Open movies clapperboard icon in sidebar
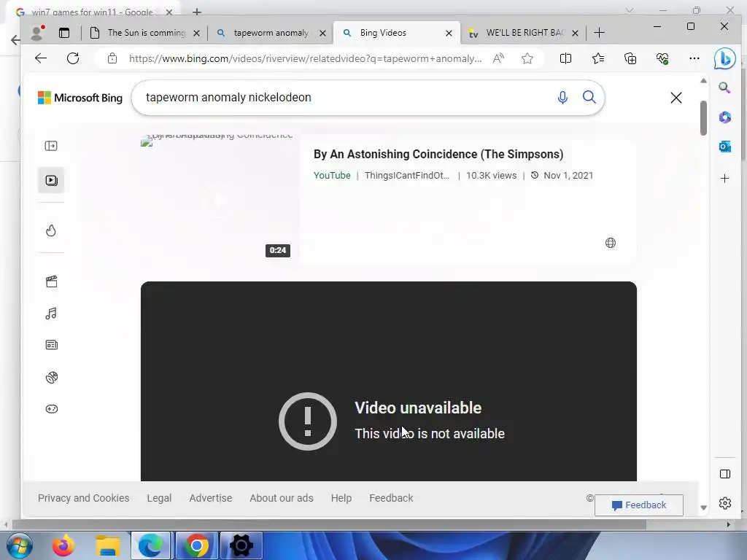The width and height of the screenshot is (747, 560). click(x=52, y=281)
